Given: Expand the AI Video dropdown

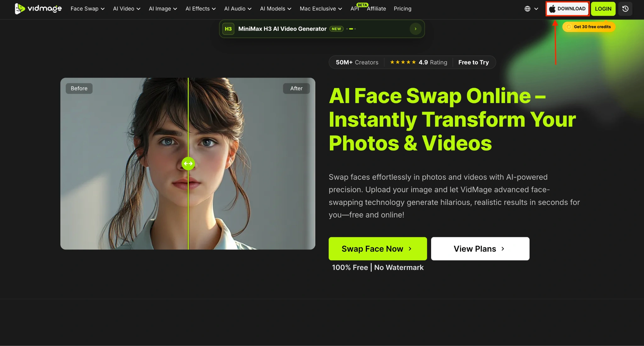Looking at the screenshot, I should point(126,9).
